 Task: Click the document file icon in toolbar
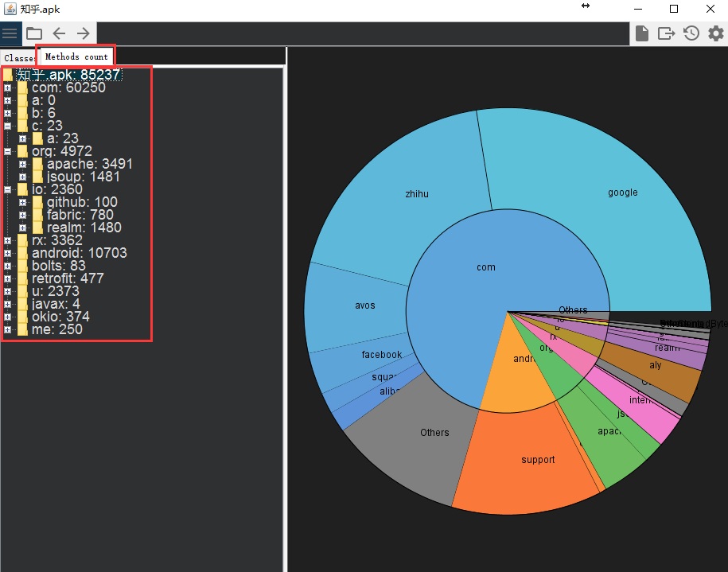point(641,33)
